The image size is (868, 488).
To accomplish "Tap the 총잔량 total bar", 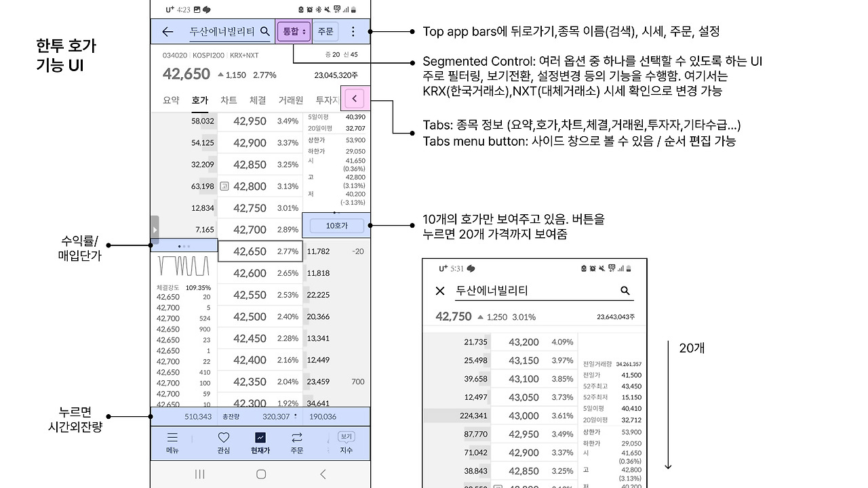I will [260, 417].
